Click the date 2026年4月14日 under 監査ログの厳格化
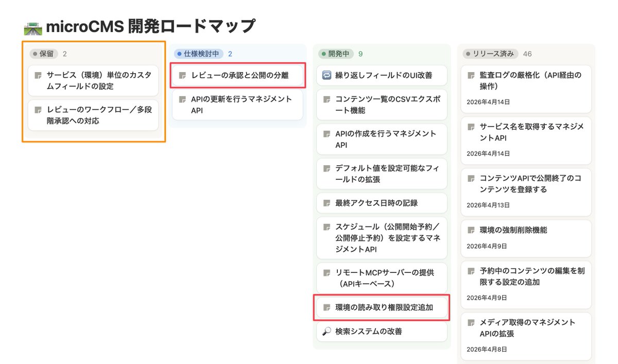The image size is (618, 364). 488,102
